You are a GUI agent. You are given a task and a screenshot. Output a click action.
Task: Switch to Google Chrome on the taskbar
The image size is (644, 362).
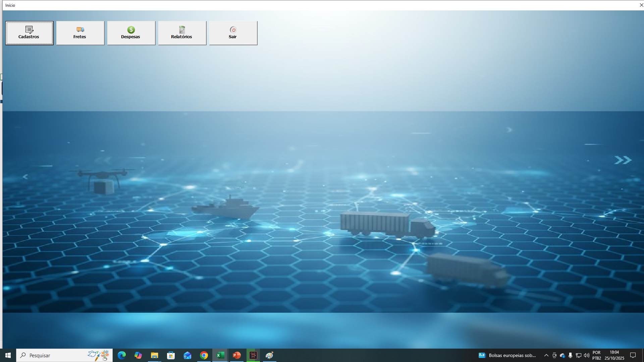(x=204, y=355)
